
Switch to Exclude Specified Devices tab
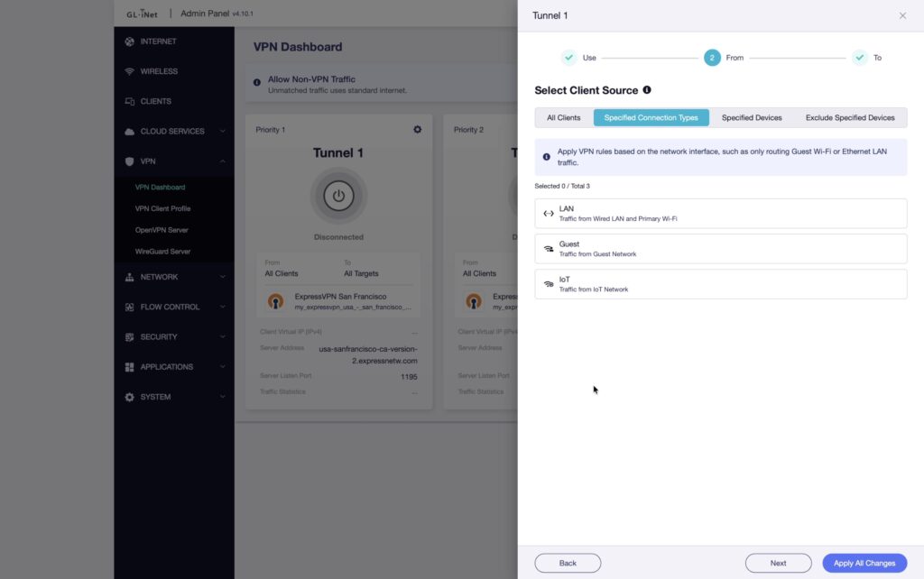tap(850, 118)
